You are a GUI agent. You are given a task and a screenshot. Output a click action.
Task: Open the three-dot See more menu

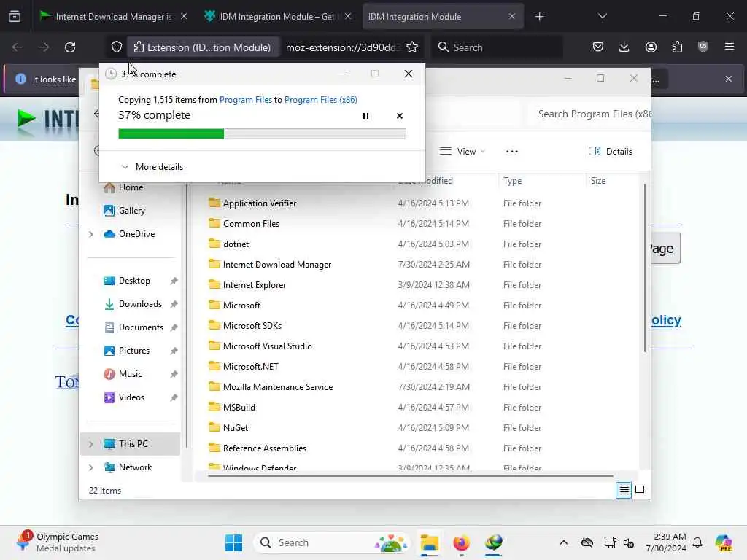(511, 152)
